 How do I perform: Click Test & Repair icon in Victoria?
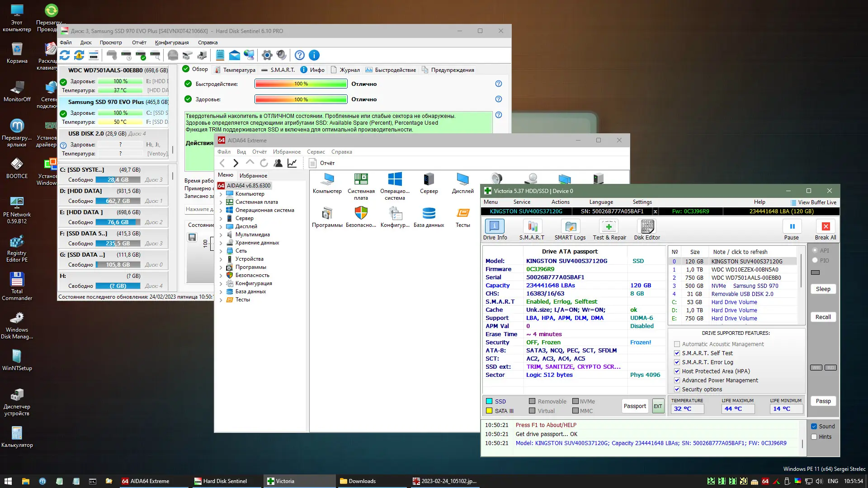tap(609, 226)
